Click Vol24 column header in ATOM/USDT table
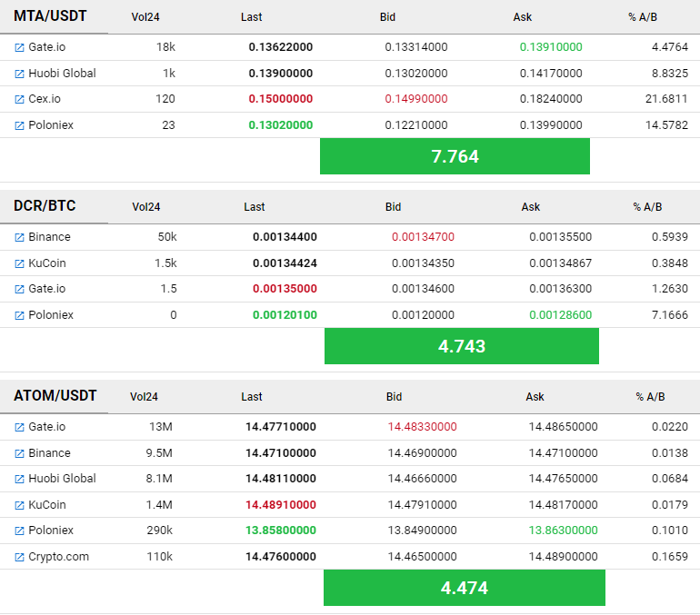Screen dimensions: 700x615 click(144, 396)
